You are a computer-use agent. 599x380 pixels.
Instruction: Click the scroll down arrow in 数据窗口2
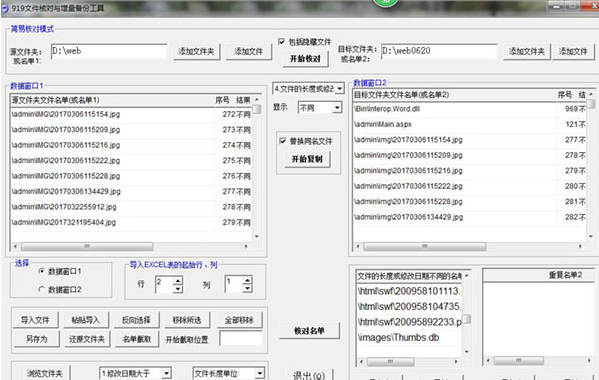point(591,236)
